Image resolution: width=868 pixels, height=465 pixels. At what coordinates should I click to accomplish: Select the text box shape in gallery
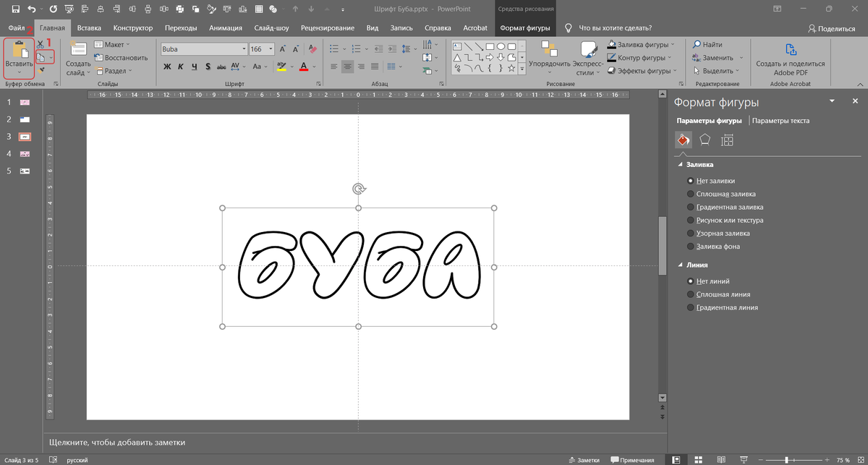pos(457,46)
